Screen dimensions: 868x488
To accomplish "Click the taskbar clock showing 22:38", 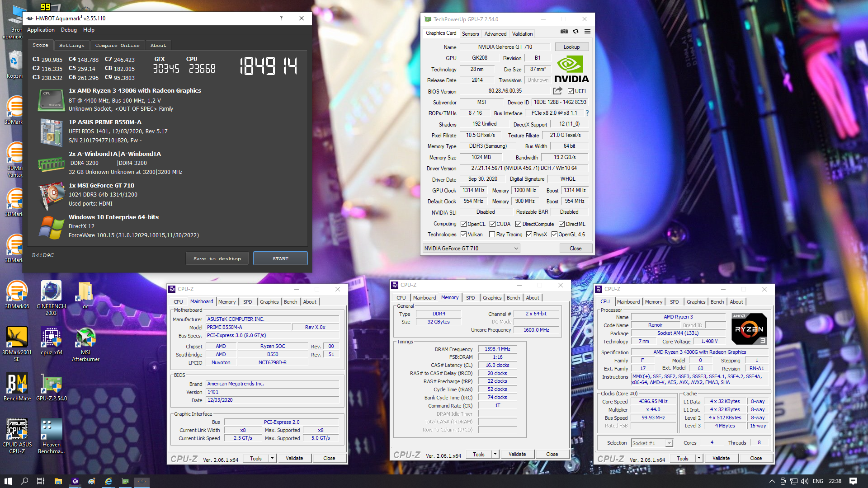I will pos(835,481).
